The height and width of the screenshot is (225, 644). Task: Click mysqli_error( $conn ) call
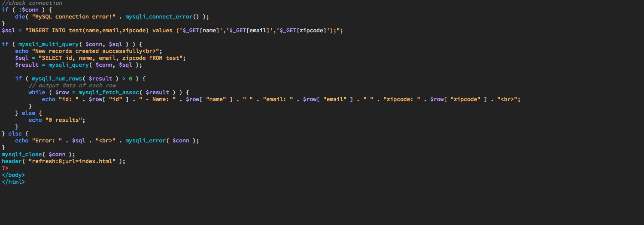point(161,141)
